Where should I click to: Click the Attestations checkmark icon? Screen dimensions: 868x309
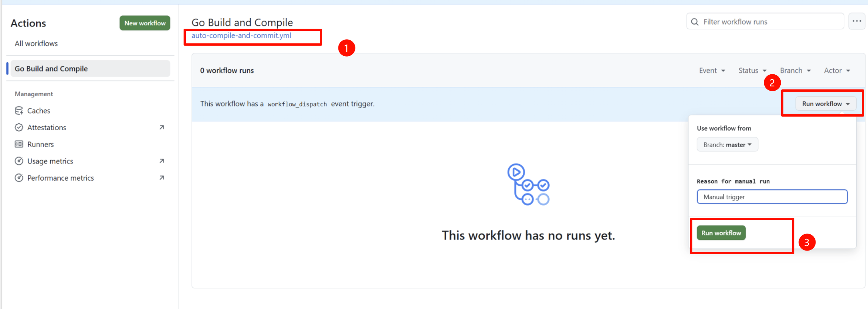[x=19, y=128]
